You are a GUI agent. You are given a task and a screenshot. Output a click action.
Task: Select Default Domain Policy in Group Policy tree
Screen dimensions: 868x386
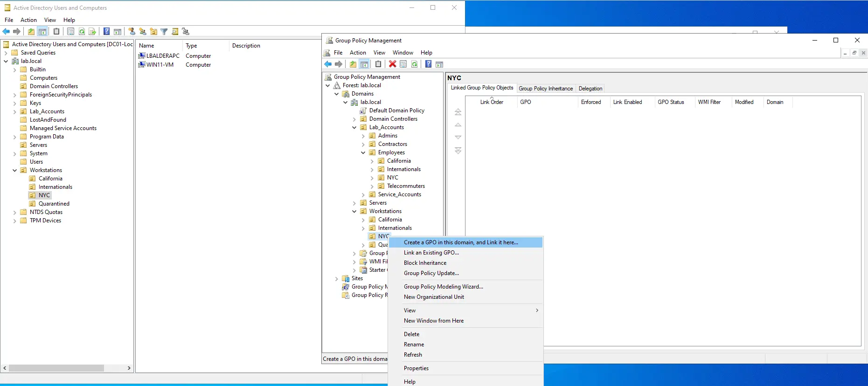pos(397,110)
